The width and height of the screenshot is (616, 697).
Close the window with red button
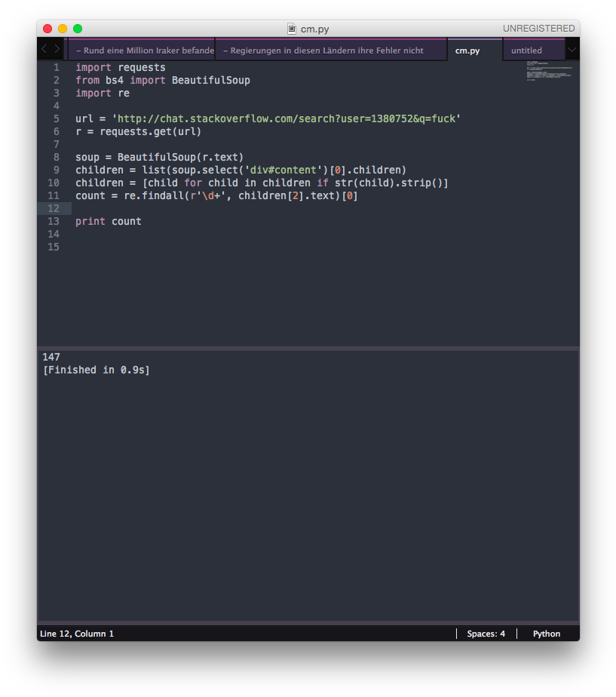point(48,29)
